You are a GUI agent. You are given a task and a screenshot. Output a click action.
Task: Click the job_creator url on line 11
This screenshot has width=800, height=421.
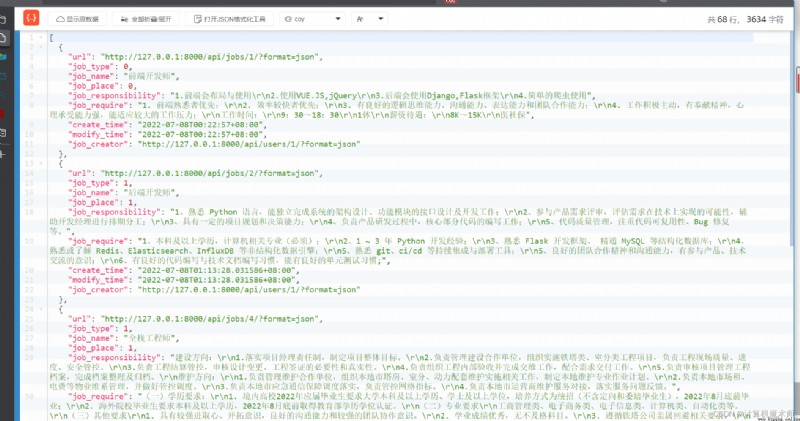click(249, 144)
